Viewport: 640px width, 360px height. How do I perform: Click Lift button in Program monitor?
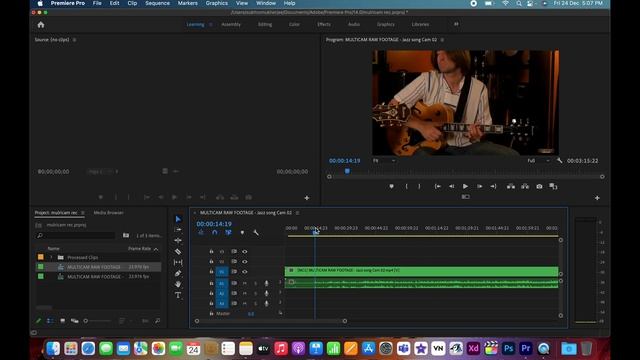511,186
